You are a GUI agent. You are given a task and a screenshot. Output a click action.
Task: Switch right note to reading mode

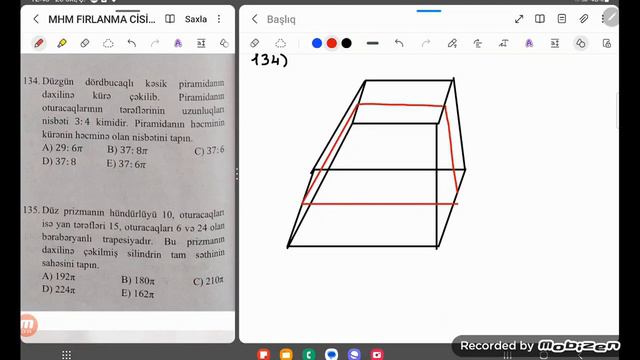[x=540, y=19]
